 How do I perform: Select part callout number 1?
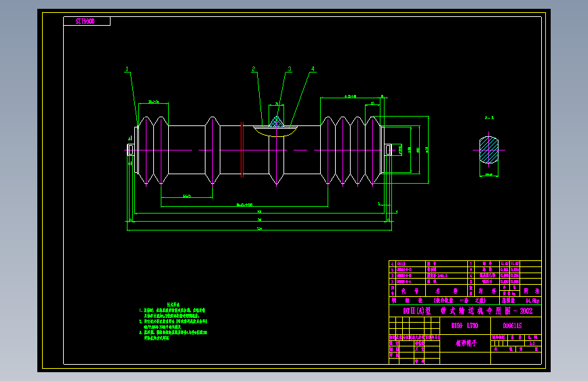(x=127, y=69)
